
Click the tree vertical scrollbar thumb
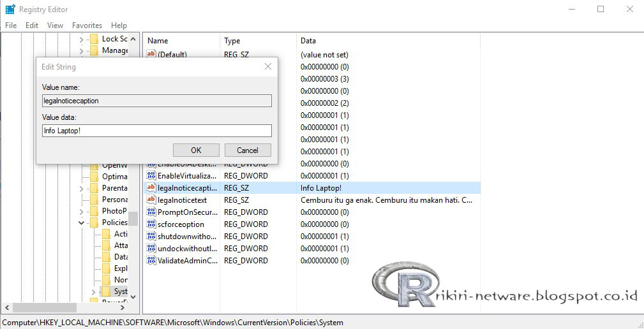pyautogui.click(x=133, y=218)
